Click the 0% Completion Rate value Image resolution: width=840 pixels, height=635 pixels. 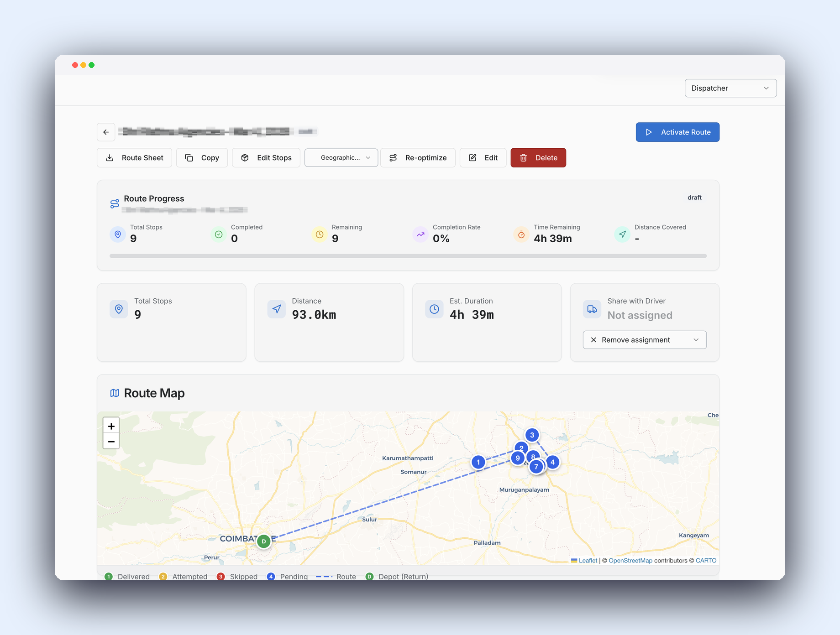[441, 239]
